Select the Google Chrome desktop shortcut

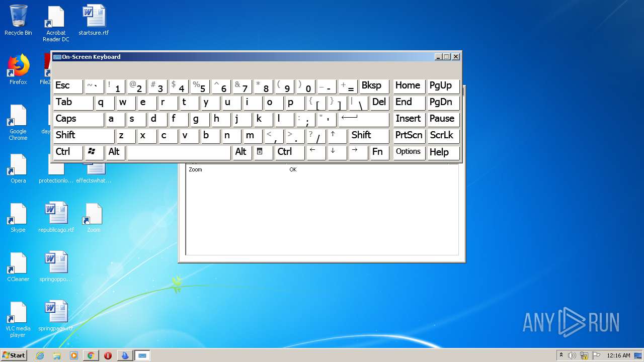(x=18, y=123)
